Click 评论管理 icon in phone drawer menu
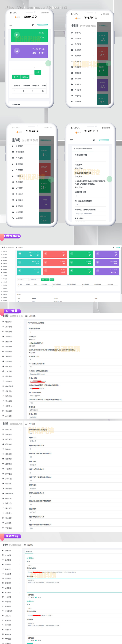The image size is (122, 644). pos(13,170)
